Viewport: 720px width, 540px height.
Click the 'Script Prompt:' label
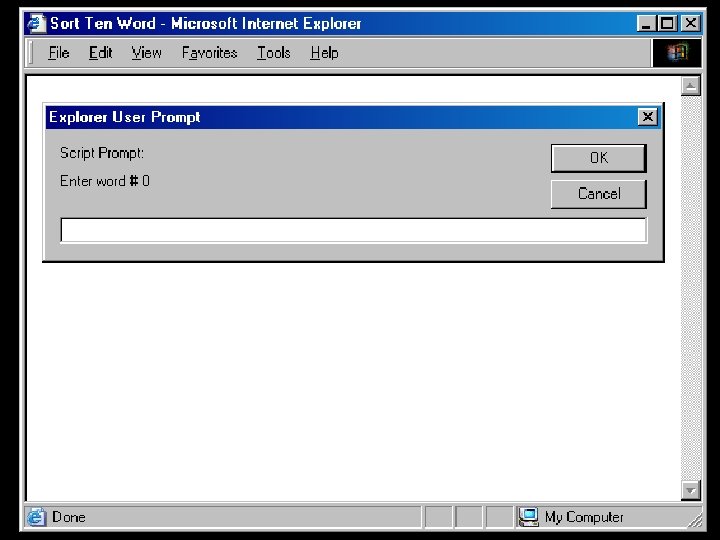(x=101, y=153)
